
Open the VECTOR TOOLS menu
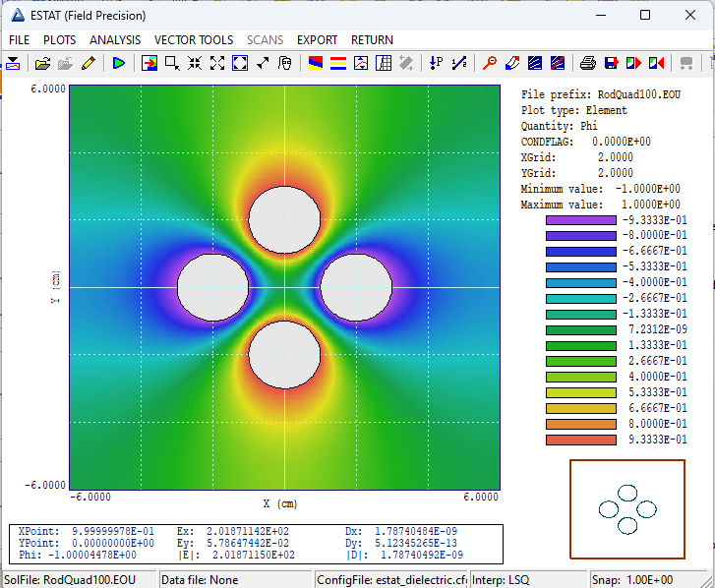tap(194, 40)
